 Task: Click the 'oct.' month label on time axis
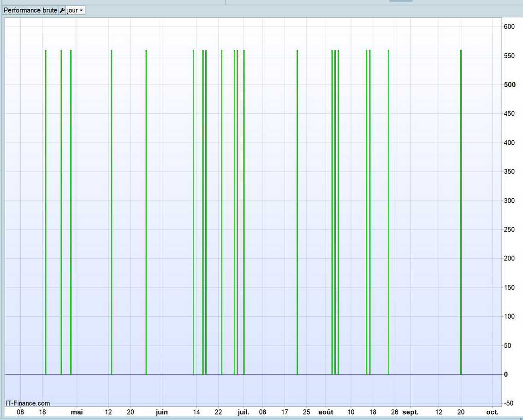(492, 412)
